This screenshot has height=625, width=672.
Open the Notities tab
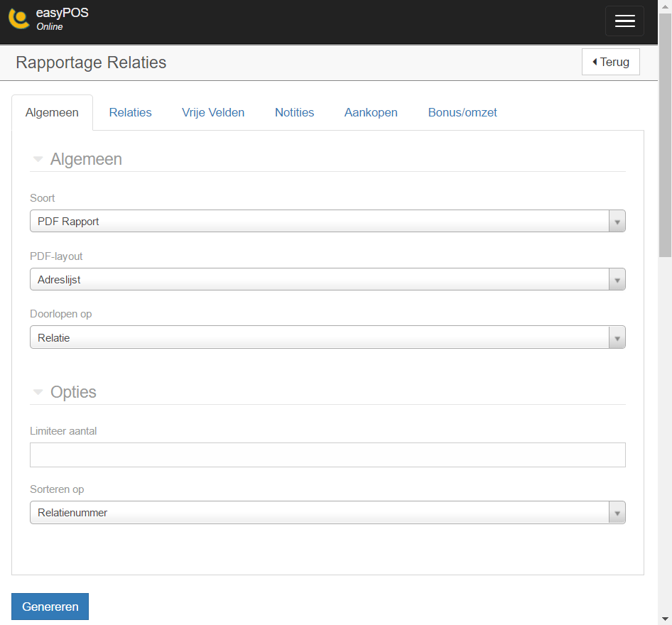294,112
